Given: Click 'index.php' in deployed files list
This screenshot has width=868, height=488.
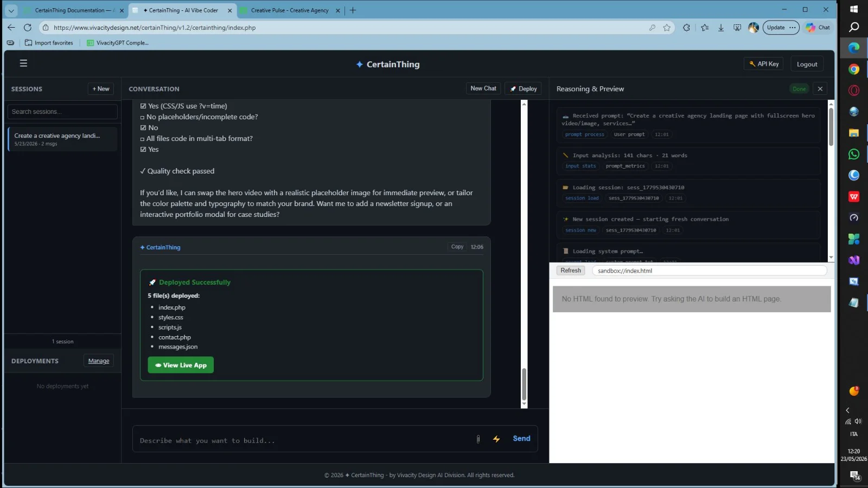Looking at the screenshot, I should 172,307.
